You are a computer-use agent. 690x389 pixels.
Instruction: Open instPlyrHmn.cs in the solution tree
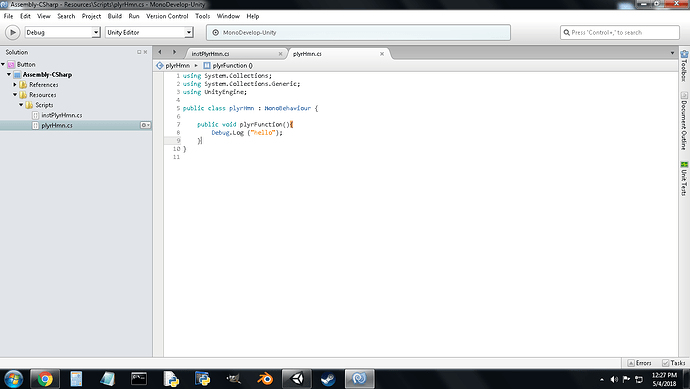tap(62, 115)
